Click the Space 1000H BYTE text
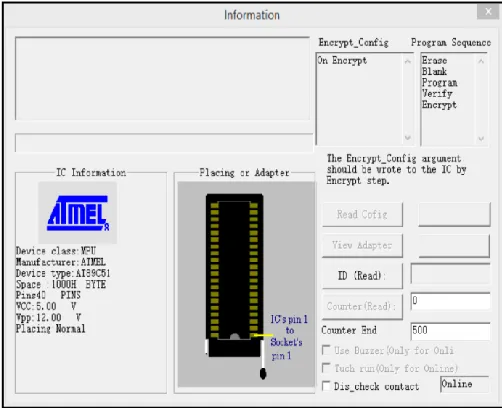Screen dimensions: 502x408 tap(61, 284)
